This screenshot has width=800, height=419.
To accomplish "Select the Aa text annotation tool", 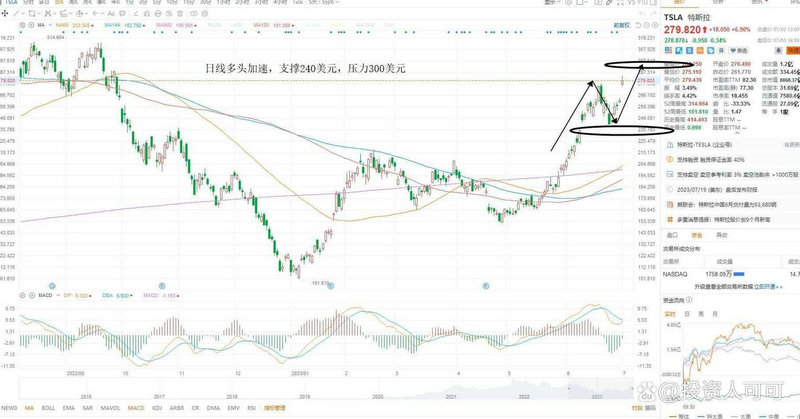I will (111, 13).
